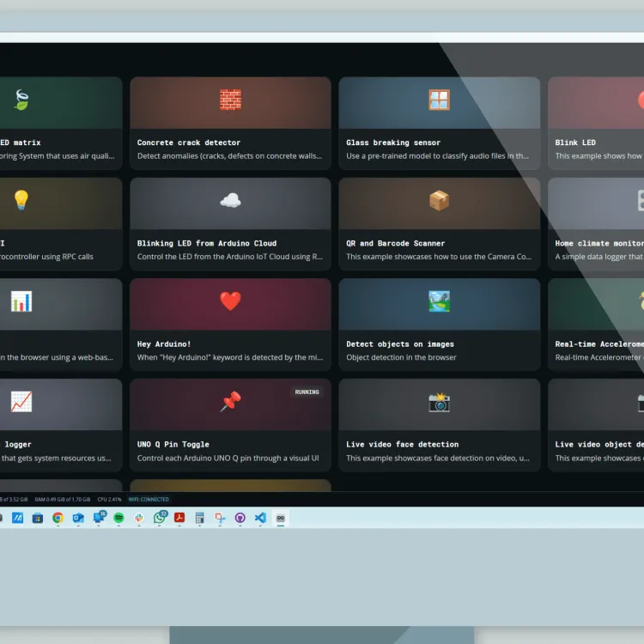
Task: Open the Real-time Accelerometer example
Action: [x=596, y=325]
